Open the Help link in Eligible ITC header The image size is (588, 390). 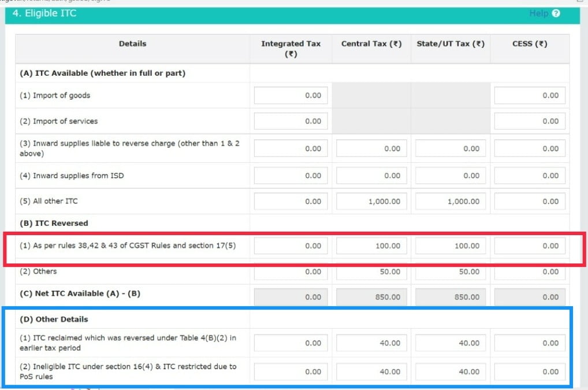coord(538,13)
